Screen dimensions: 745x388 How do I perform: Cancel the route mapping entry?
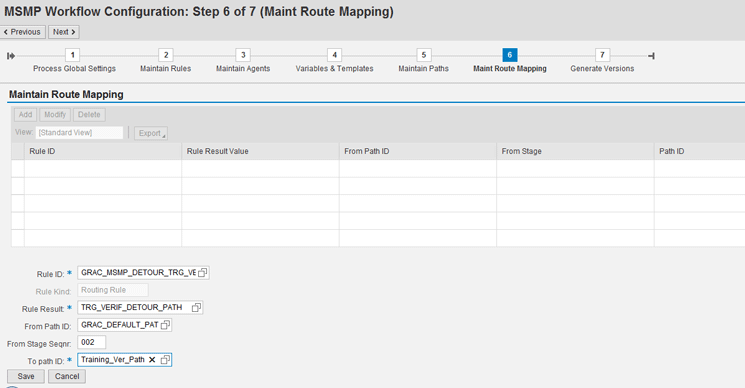67,377
